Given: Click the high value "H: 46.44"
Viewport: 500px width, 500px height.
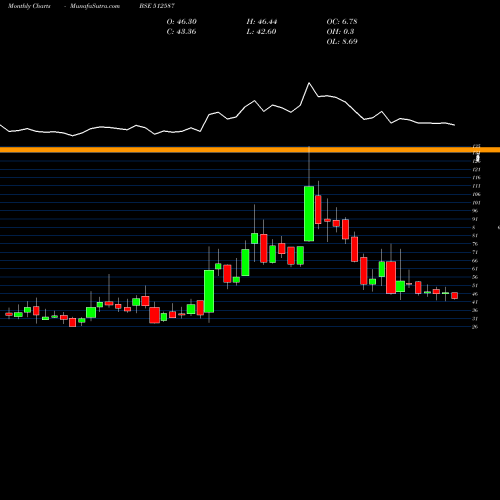Looking at the screenshot, I should coord(262,22).
